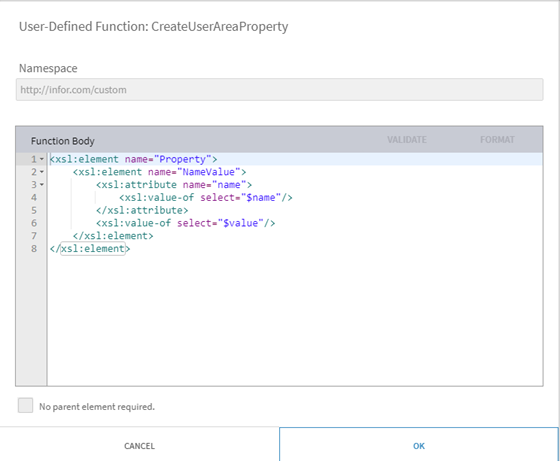Collapse the fold arrow on line 2

(x=42, y=172)
